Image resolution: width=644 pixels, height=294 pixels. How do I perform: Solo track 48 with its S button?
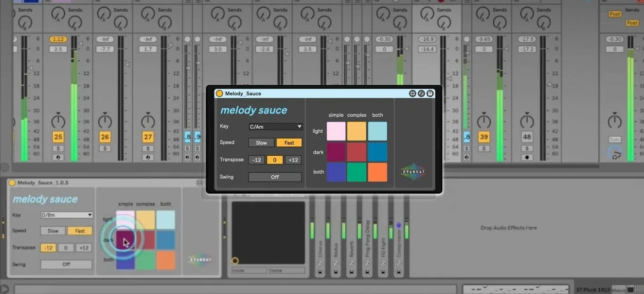coord(527,148)
